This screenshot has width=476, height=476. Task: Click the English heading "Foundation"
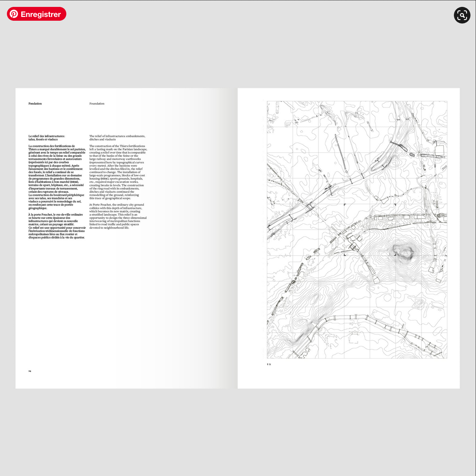97,104
